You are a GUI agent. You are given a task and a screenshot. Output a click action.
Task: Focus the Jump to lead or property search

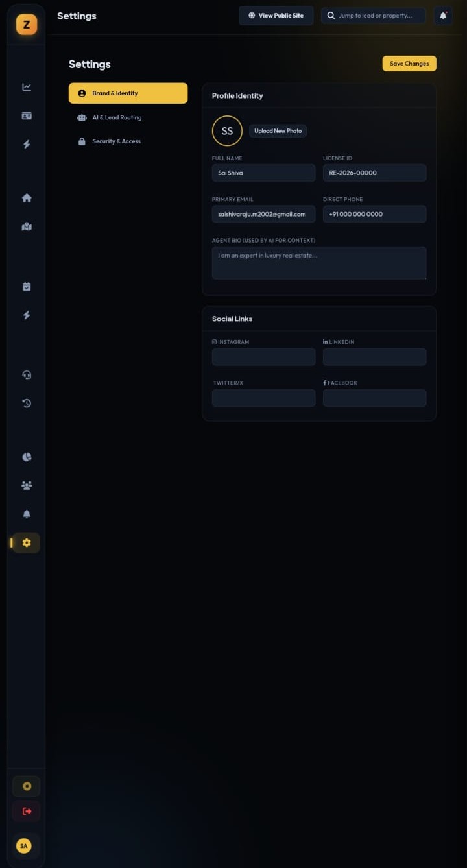[x=374, y=16]
